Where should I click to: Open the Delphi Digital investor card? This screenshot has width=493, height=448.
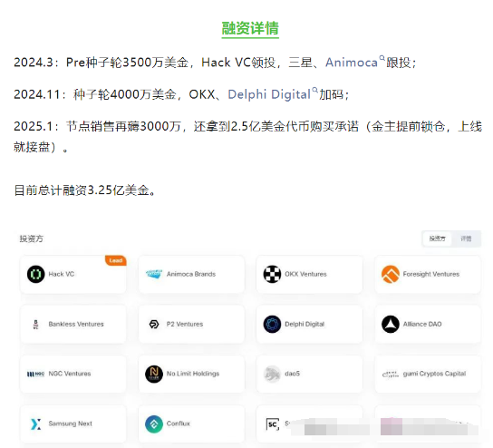click(x=310, y=324)
